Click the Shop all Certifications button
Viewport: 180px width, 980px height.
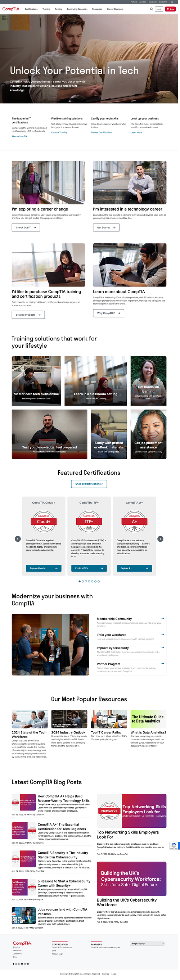(89, 484)
